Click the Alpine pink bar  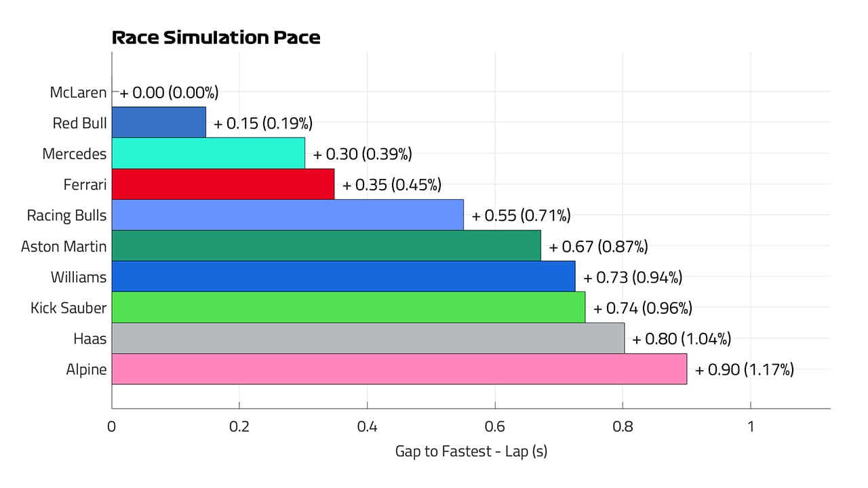399,369
